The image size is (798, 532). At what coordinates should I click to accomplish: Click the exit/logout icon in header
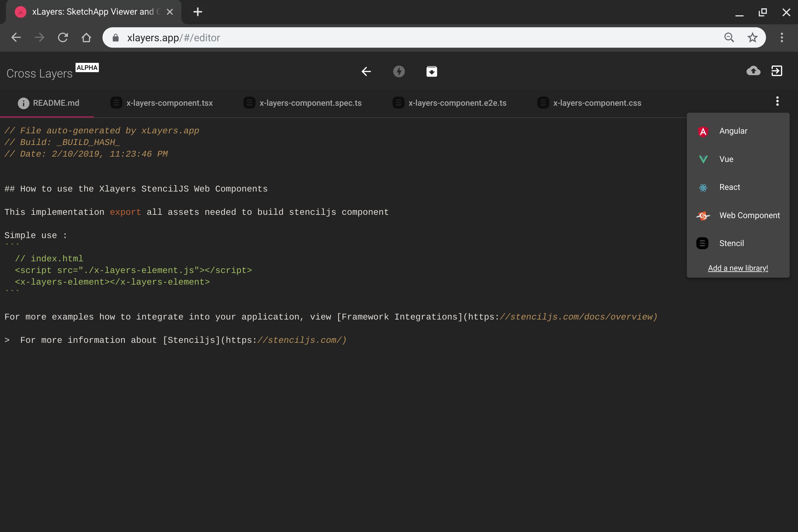click(777, 71)
